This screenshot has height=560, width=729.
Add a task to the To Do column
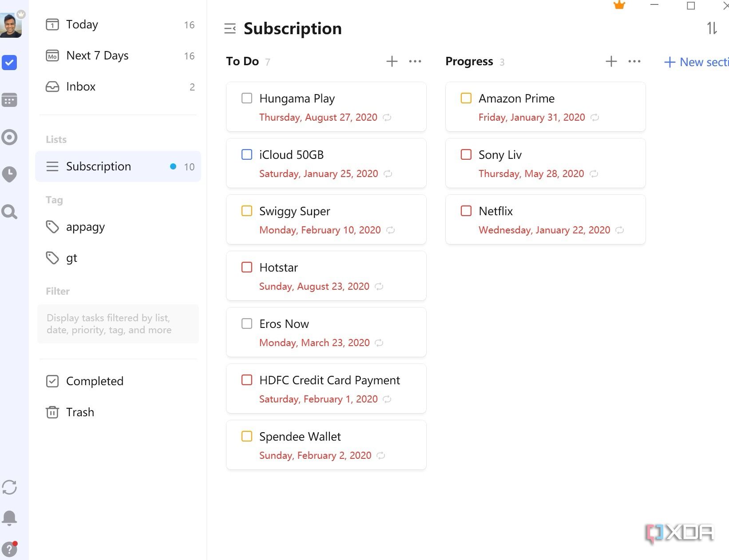(392, 61)
